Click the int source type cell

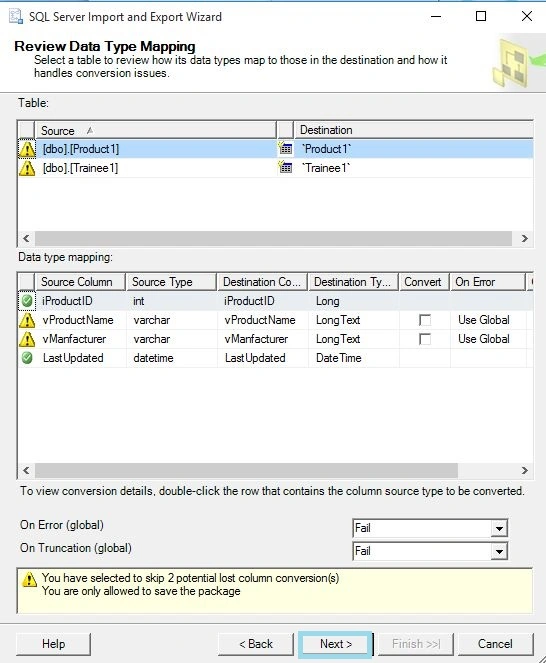171,301
